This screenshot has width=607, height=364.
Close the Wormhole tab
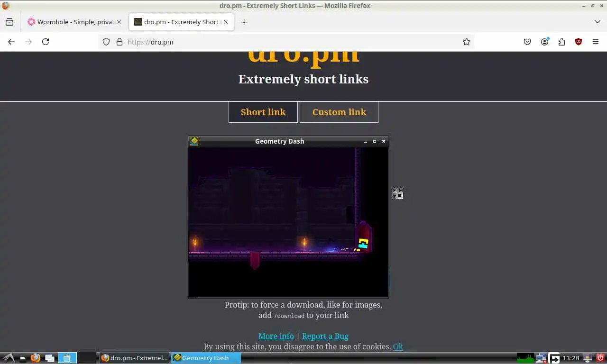pos(119,22)
